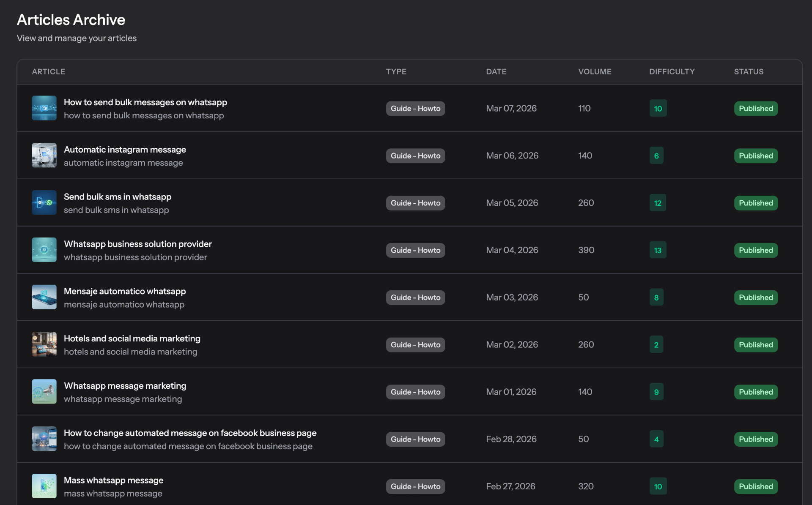This screenshot has width=812, height=505.
Task: Click thumbnail for Send bulk sms in whatsapp
Action: 44,203
